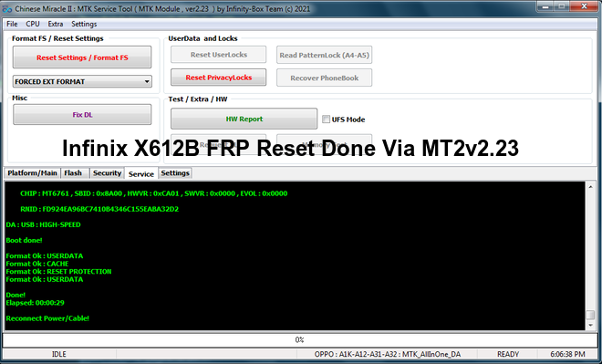Open the CPU menu
Viewport: 602px width, 364px height.
[x=33, y=24]
